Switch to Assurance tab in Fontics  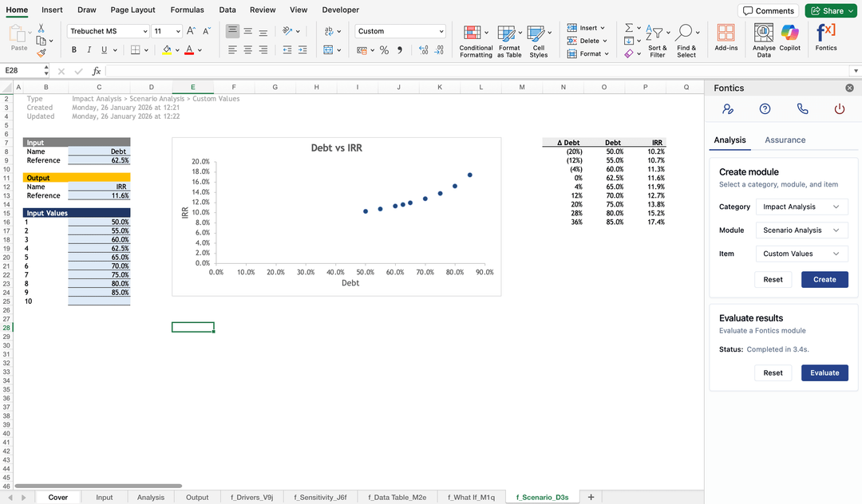pyautogui.click(x=785, y=140)
